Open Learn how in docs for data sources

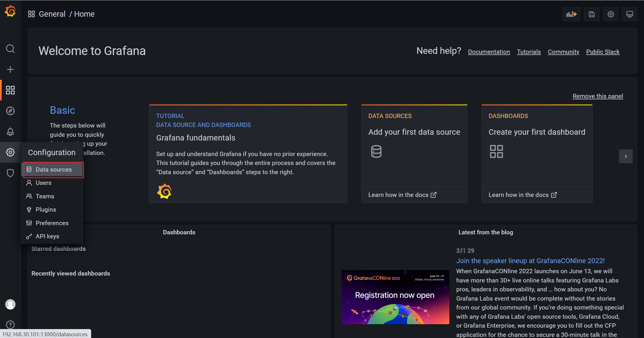coord(402,195)
